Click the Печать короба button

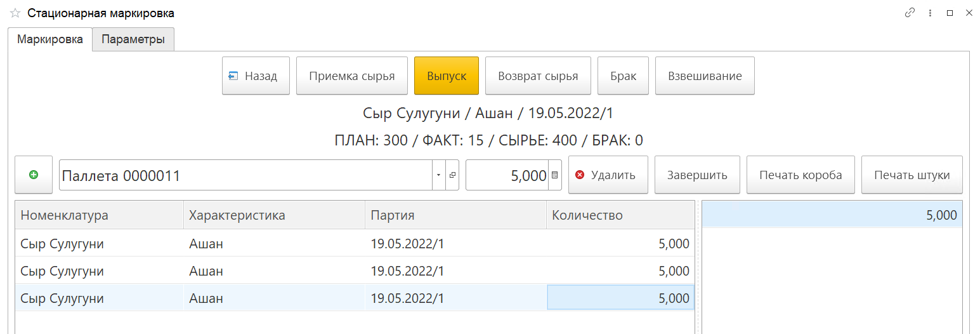(800, 175)
